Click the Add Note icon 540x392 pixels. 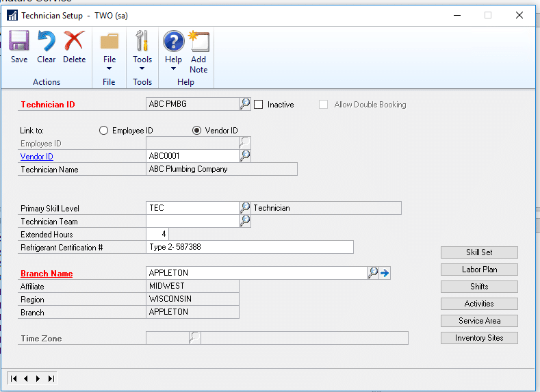tap(198, 41)
